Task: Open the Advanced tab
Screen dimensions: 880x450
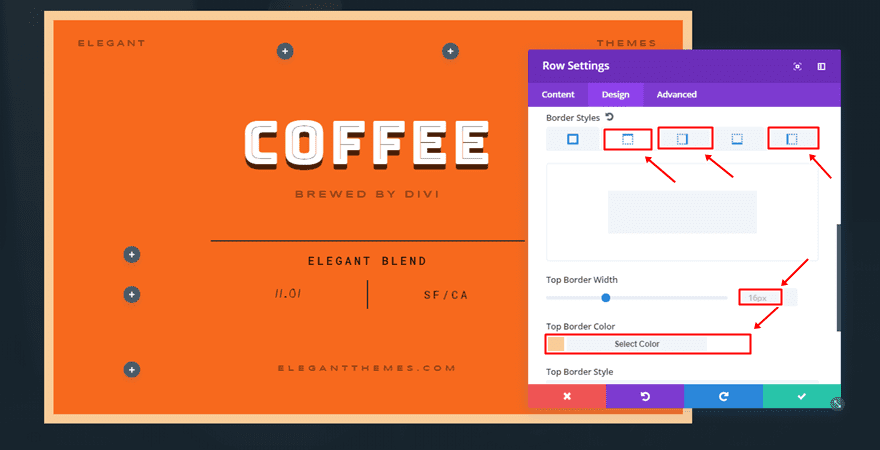Action: click(x=676, y=95)
